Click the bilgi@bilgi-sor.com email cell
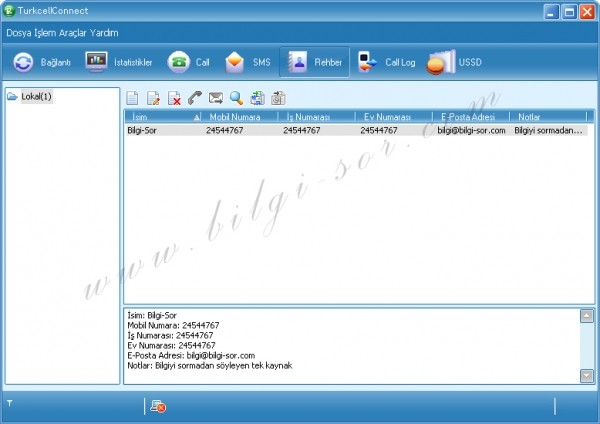Viewport: 600px width, 424px height. pyautogui.click(x=471, y=130)
